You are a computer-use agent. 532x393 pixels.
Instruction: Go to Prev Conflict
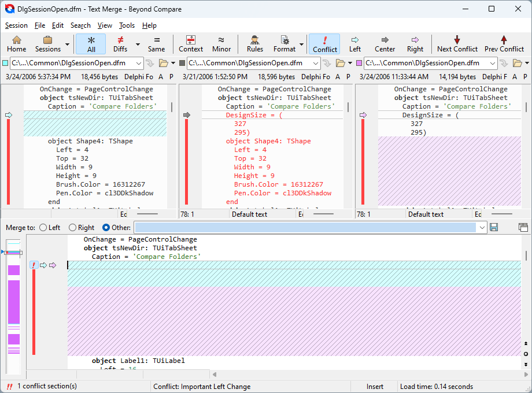coord(504,44)
